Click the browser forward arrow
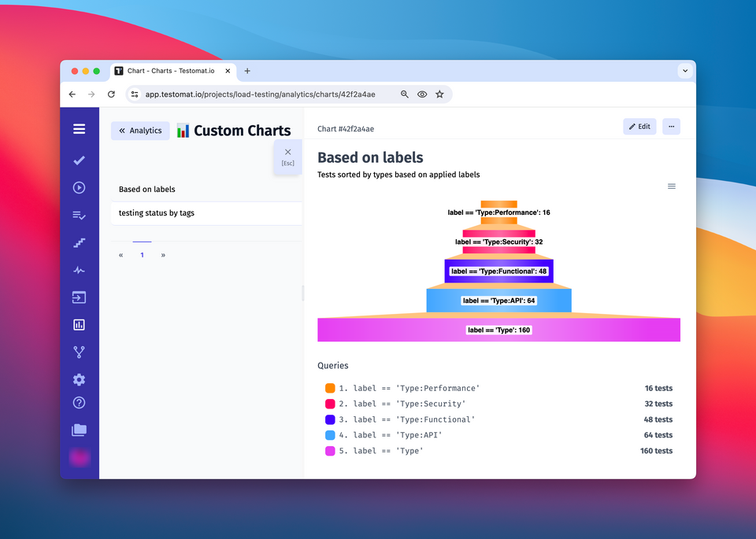Screen dimensions: 756x539 point(91,94)
